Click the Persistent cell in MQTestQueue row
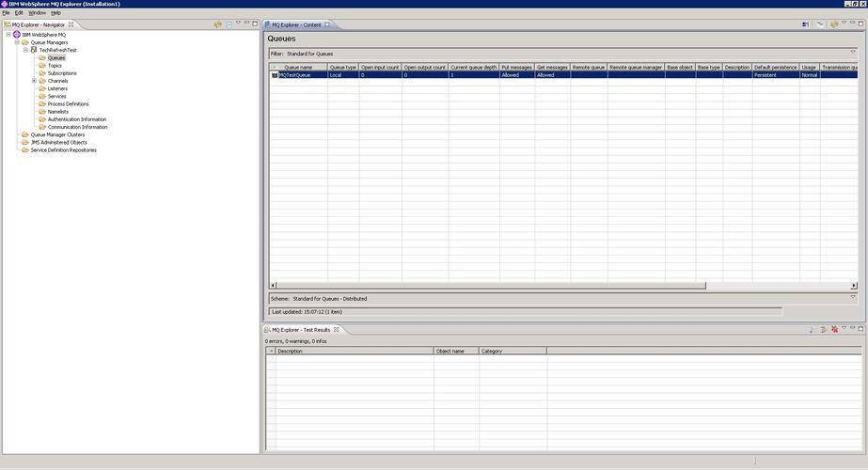The height and width of the screenshot is (470, 868). coord(776,75)
